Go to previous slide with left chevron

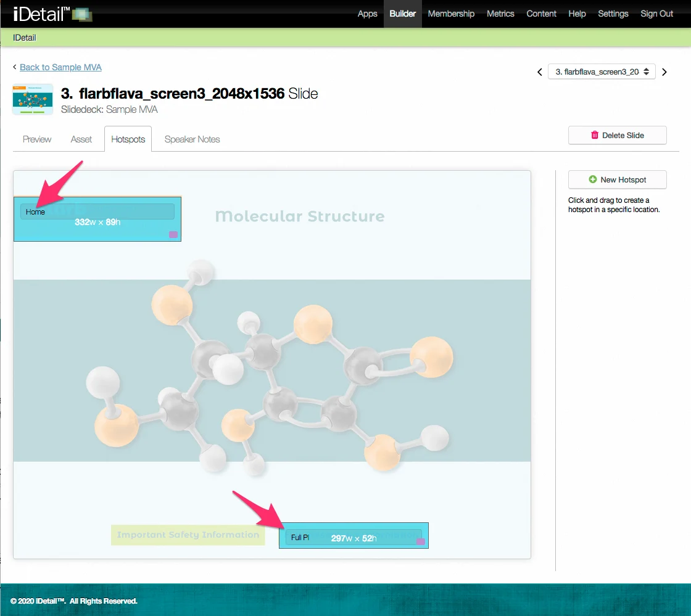(x=539, y=72)
